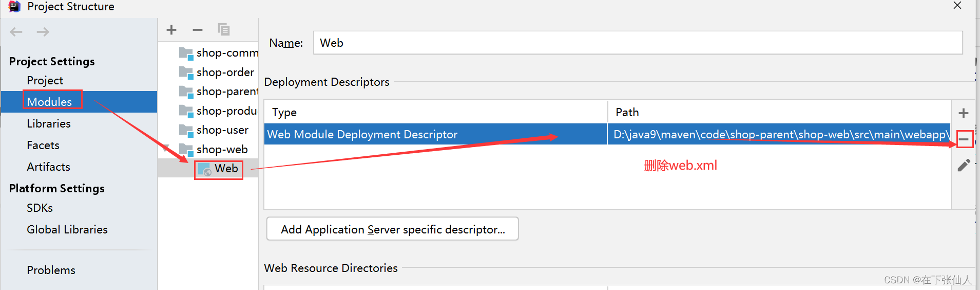Image resolution: width=980 pixels, height=290 pixels.
Task: Add a new module with plus icon
Action: tap(171, 30)
